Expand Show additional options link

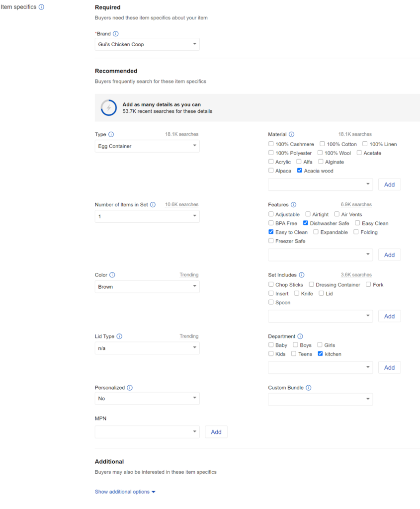pyautogui.click(x=125, y=492)
